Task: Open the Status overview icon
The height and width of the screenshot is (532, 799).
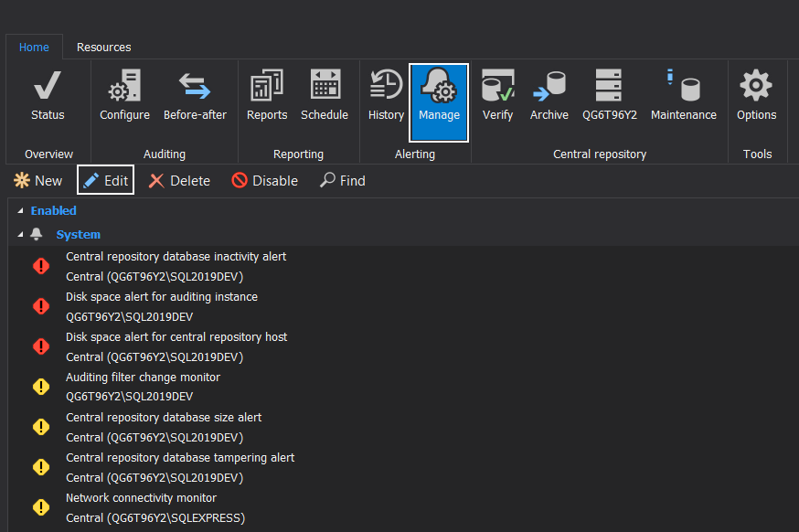Action: pyautogui.click(x=48, y=87)
